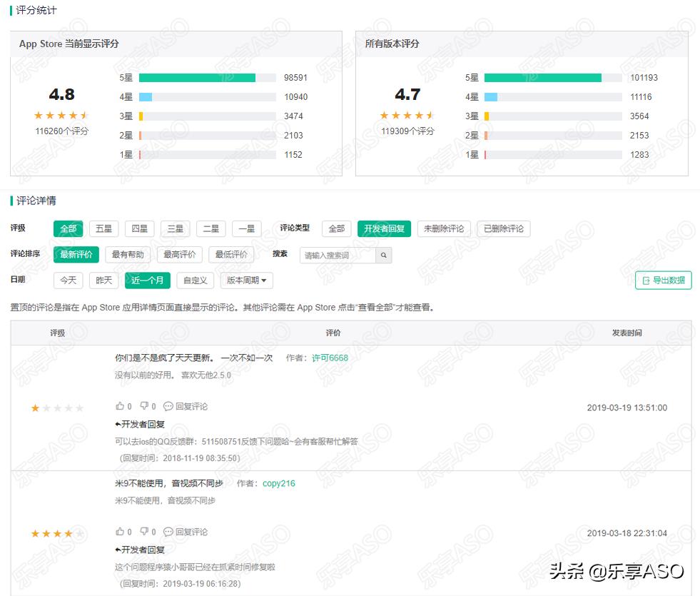Click the thumbs-down icon on copy216's review

[x=145, y=531]
